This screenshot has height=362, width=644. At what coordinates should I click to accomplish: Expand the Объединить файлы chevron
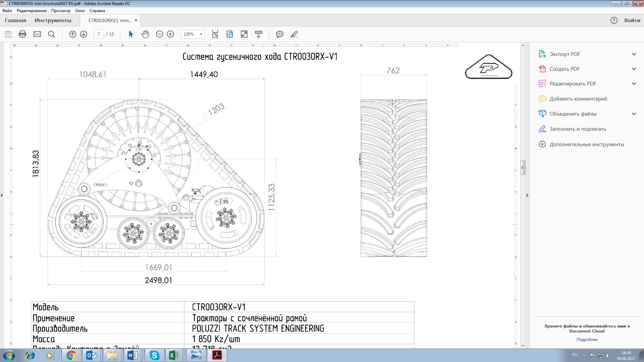[x=634, y=114]
